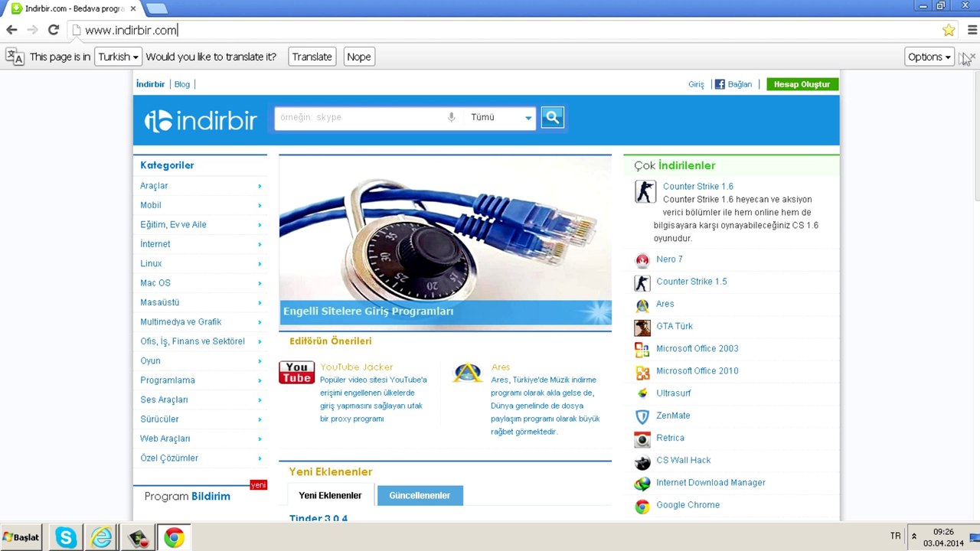Open the Web Araçları category link
980x551 pixels.
coord(165,439)
